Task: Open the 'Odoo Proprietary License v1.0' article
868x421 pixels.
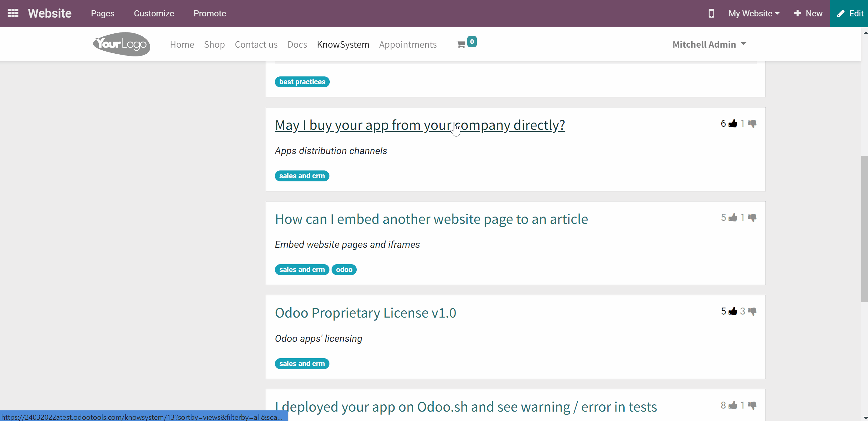Action: [366, 313]
